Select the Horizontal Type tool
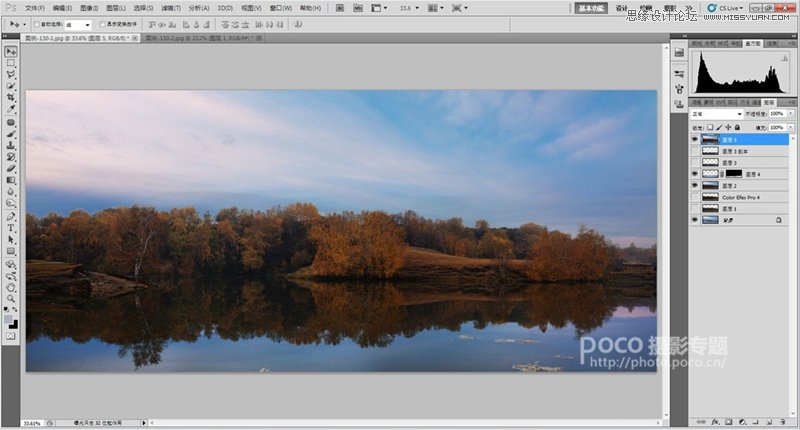Viewport: 800px width, 430px height. pos(11,228)
